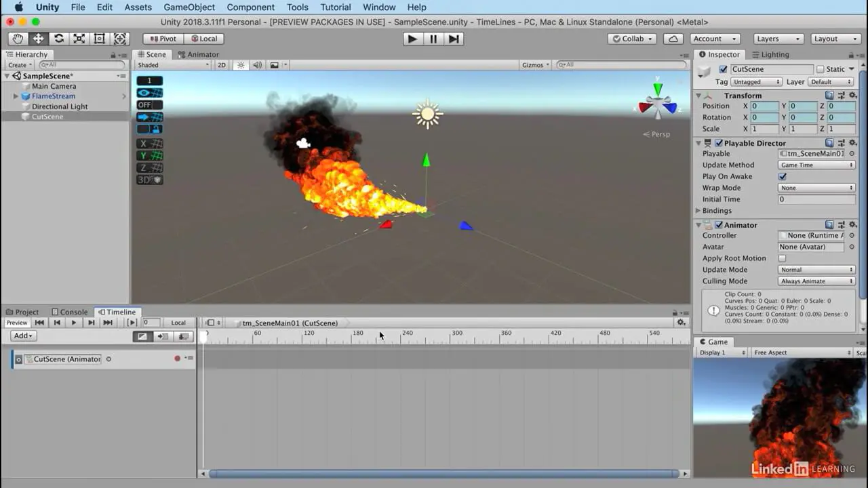Select Timeline mix edit mode
Viewport: 868px width, 488px height.
coord(142,336)
